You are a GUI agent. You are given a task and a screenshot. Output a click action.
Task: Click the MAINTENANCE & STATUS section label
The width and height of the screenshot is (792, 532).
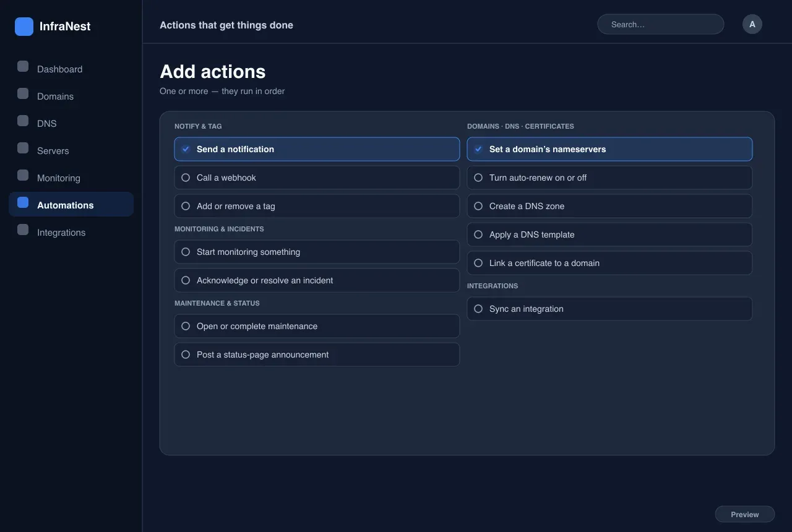pos(217,303)
